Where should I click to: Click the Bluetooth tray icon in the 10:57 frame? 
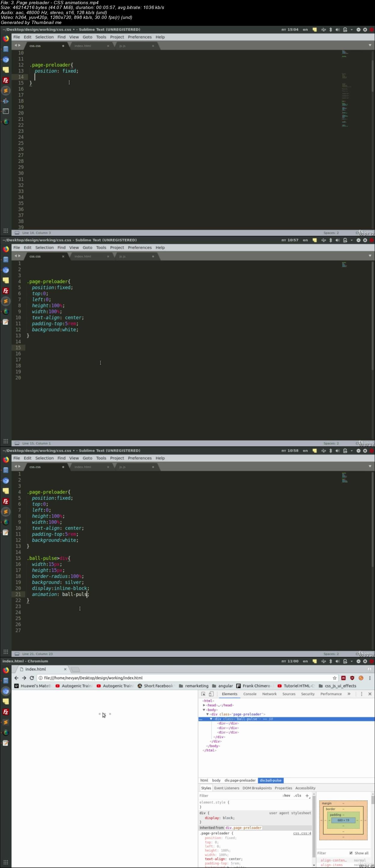331,240
